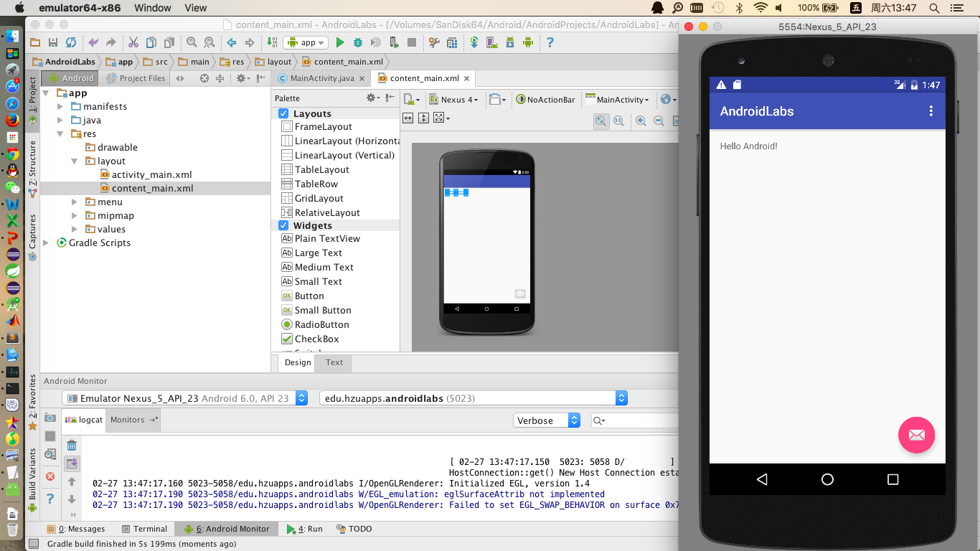Click the phone preview in designer
Viewport: 980px width, 551px height.
(487, 242)
